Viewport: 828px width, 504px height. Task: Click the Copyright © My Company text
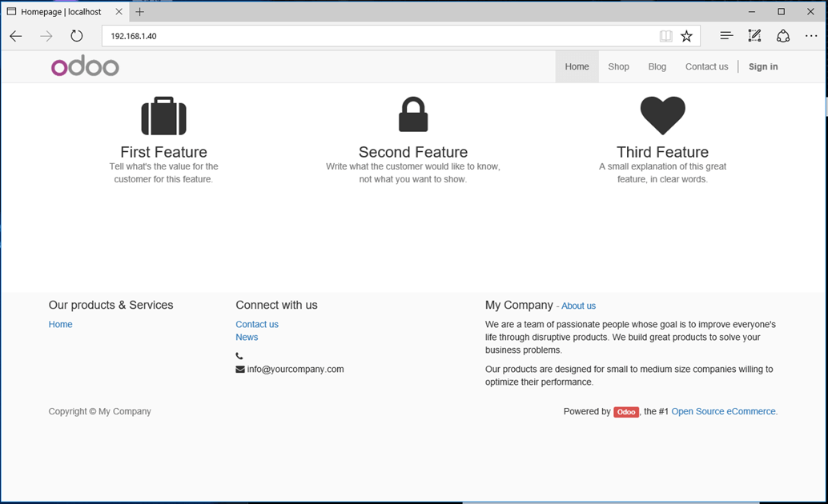[x=100, y=412]
